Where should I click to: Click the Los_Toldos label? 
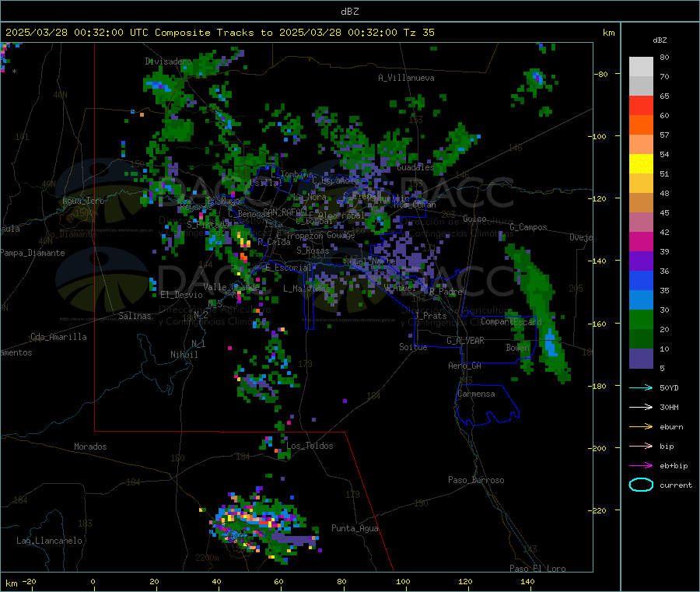click(310, 446)
